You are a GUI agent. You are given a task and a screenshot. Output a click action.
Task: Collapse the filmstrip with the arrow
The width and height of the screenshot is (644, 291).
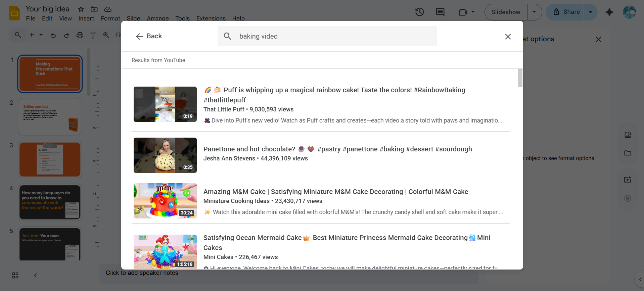(36, 276)
